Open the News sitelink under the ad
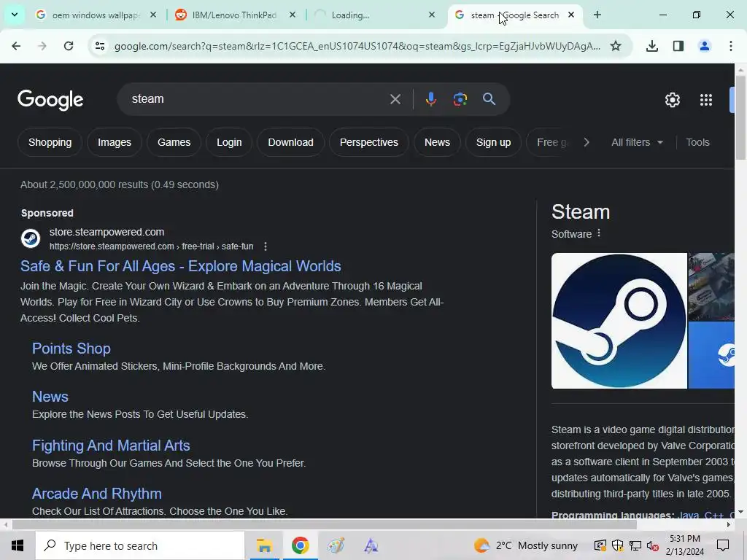 pyautogui.click(x=50, y=397)
